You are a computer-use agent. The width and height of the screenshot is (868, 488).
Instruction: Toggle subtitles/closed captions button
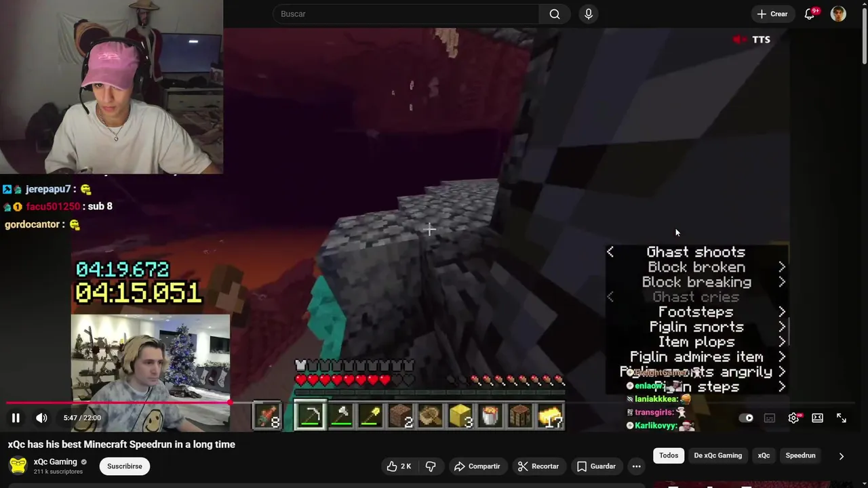point(770,418)
